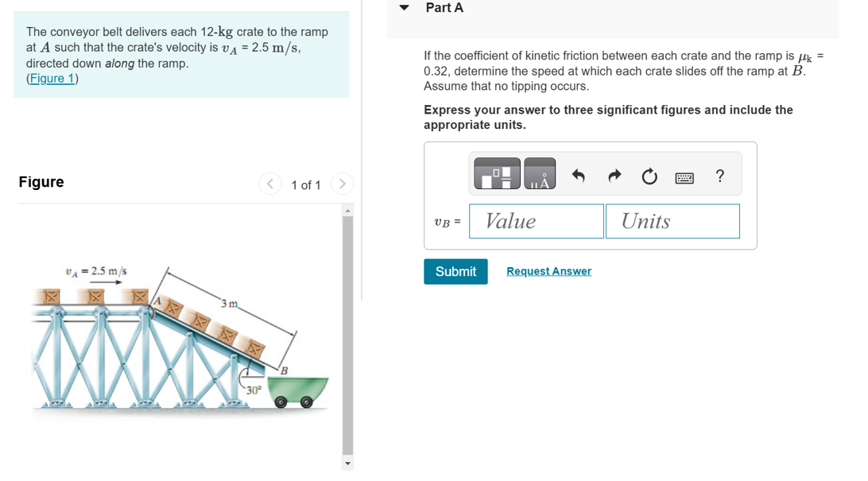Select the units template (μÅ) icon

[539, 173]
